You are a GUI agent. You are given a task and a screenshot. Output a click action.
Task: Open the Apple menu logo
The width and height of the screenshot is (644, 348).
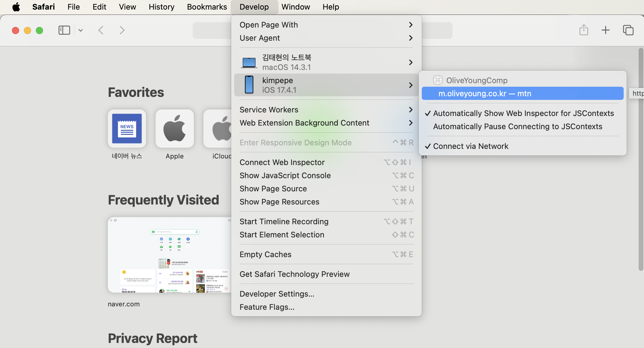tap(16, 7)
